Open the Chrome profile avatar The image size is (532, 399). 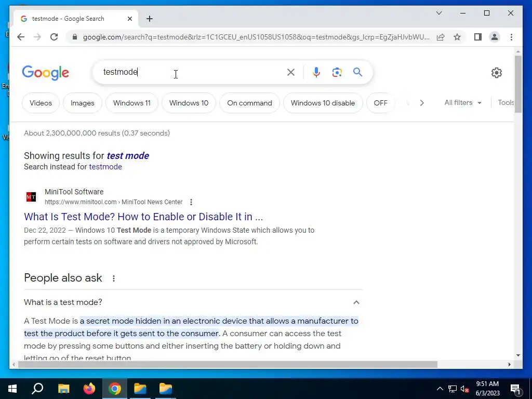coord(495,37)
